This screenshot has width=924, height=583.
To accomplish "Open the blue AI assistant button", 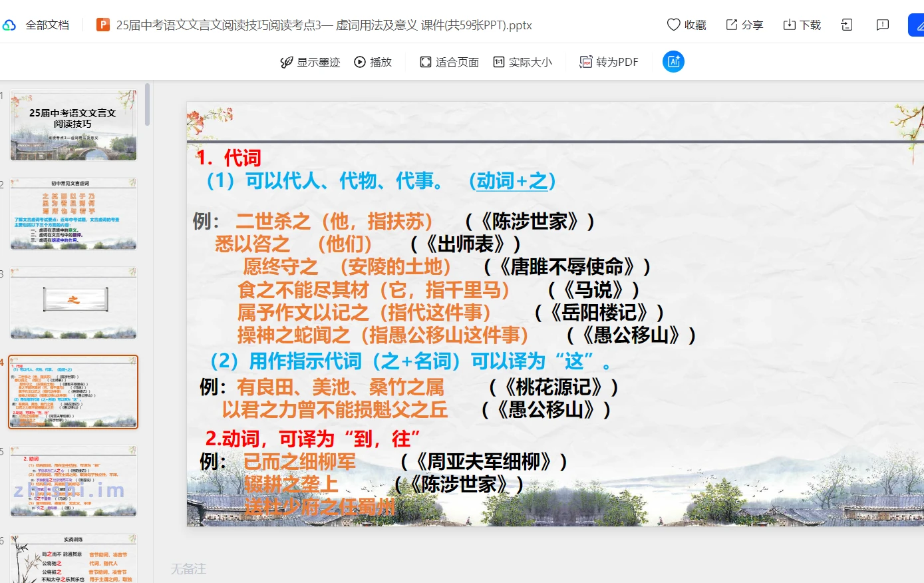I will (673, 62).
